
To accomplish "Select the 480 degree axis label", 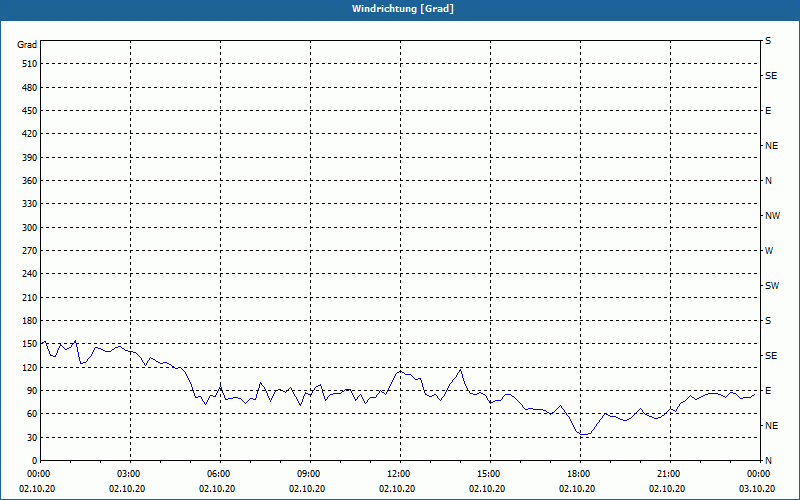I will click(30, 88).
